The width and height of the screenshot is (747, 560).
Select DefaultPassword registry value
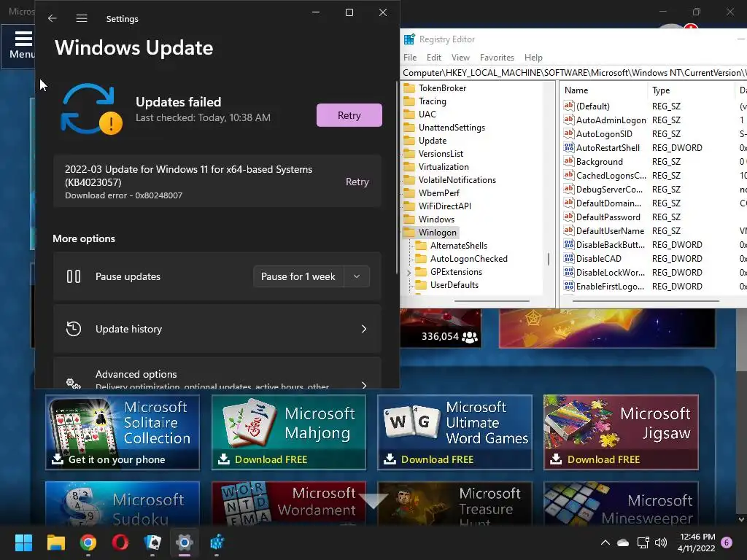pyautogui.click(x=608, y=217)
